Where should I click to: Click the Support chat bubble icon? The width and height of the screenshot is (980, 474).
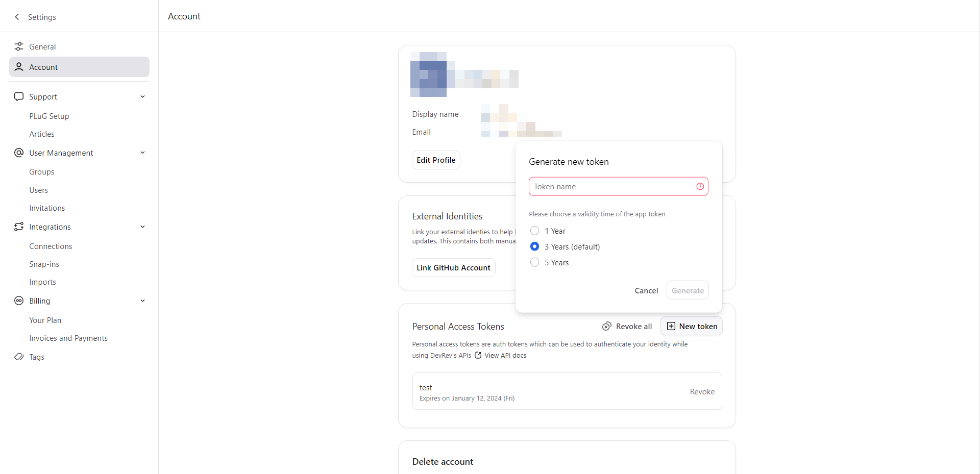click(19, 96)
